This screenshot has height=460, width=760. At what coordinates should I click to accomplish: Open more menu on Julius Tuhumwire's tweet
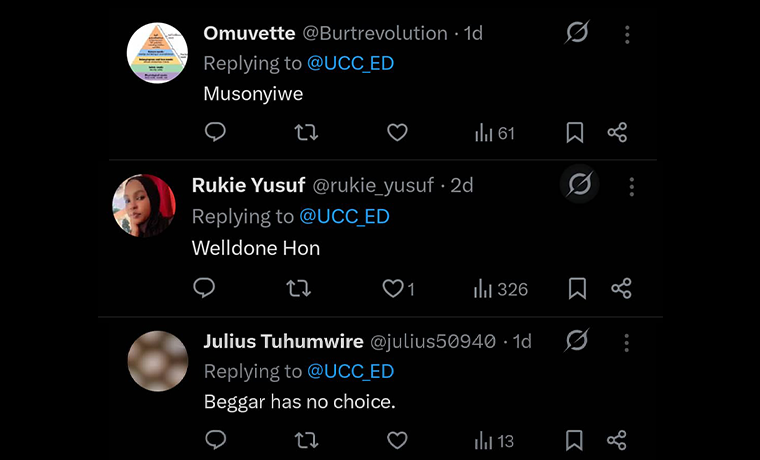coord(627,342)
